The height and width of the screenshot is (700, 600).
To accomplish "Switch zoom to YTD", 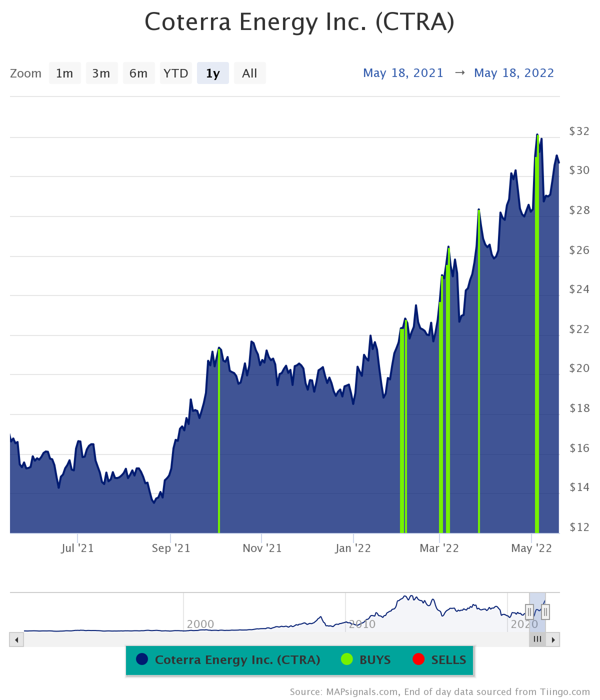I will (176, 73).
